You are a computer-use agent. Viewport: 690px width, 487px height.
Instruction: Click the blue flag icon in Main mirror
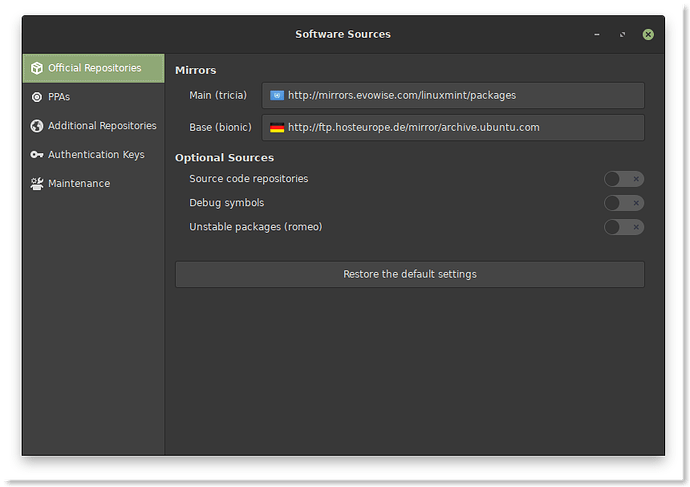277,96
